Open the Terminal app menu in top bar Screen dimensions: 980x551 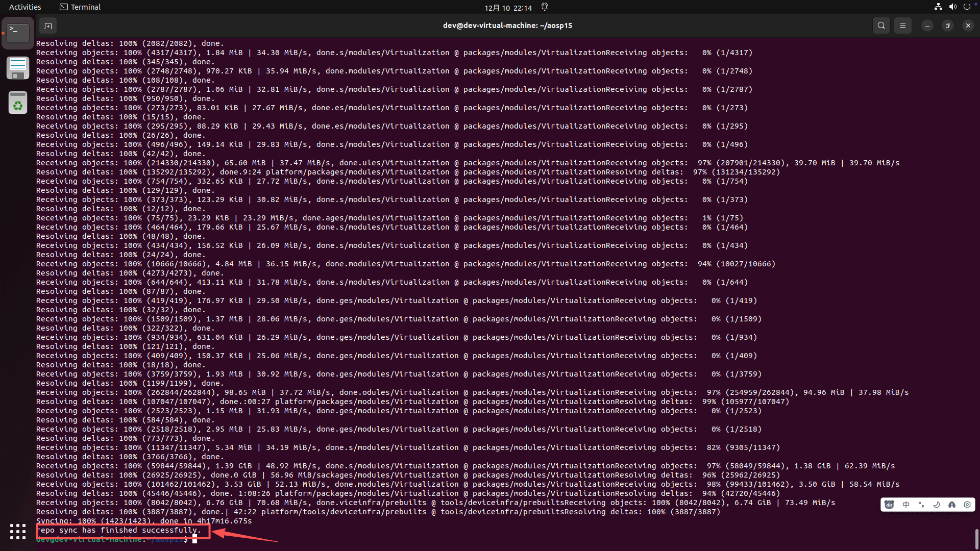pyautogui.click(x=80, y=7)
